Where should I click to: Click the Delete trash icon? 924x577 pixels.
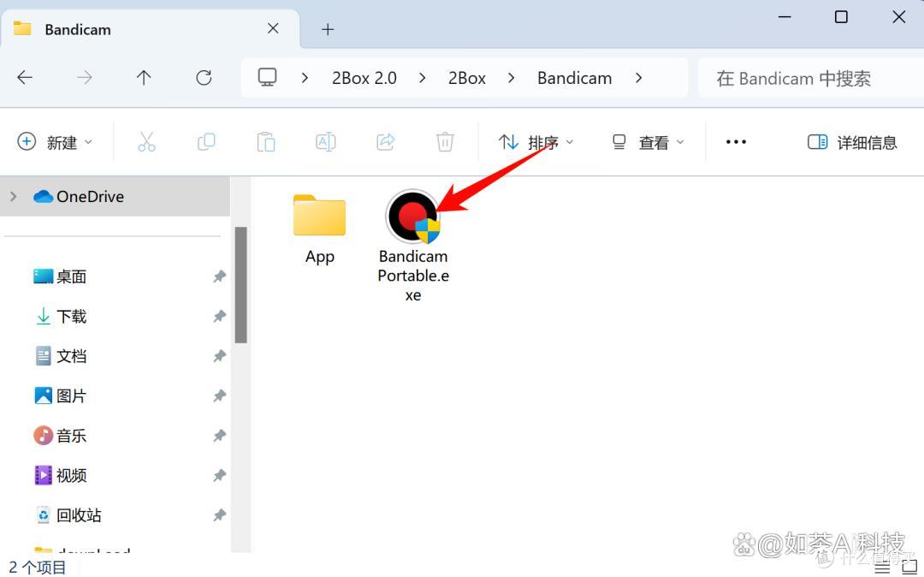click(x=445, y=142)
